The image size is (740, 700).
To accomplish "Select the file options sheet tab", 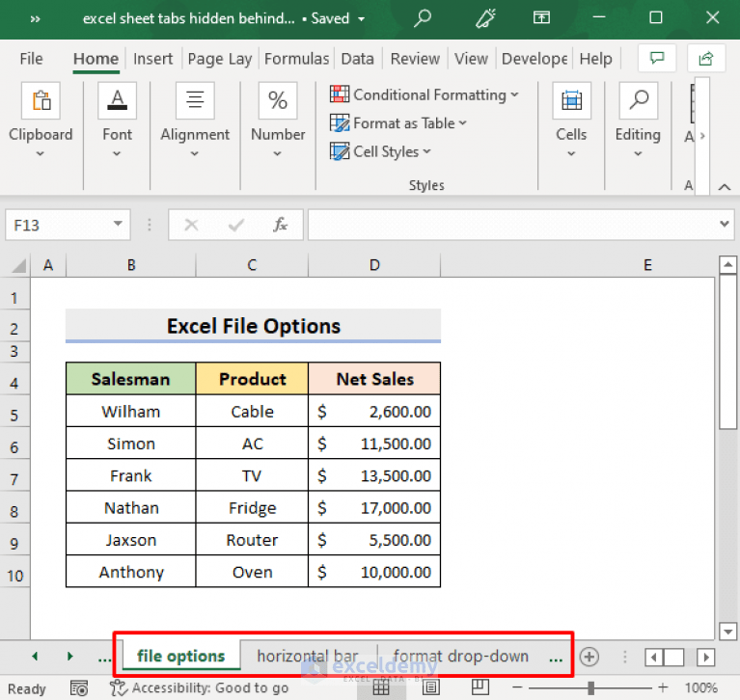I will pos(181,657).
